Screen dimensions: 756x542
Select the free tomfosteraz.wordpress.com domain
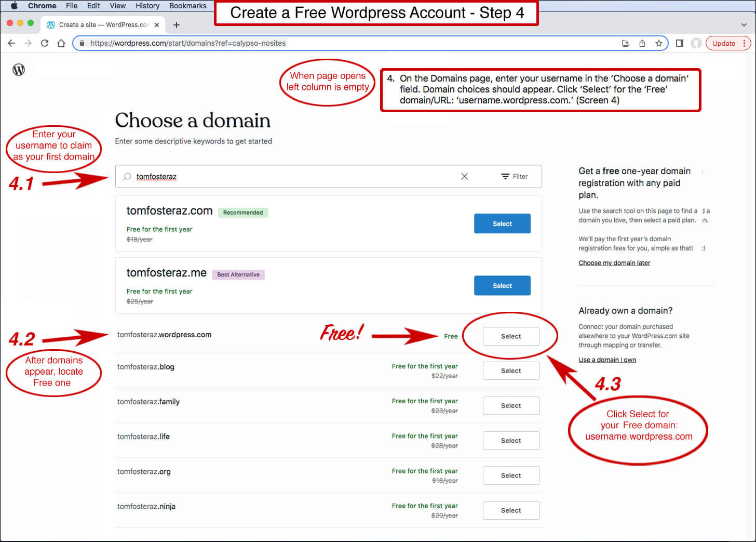[x=511, y=336]
